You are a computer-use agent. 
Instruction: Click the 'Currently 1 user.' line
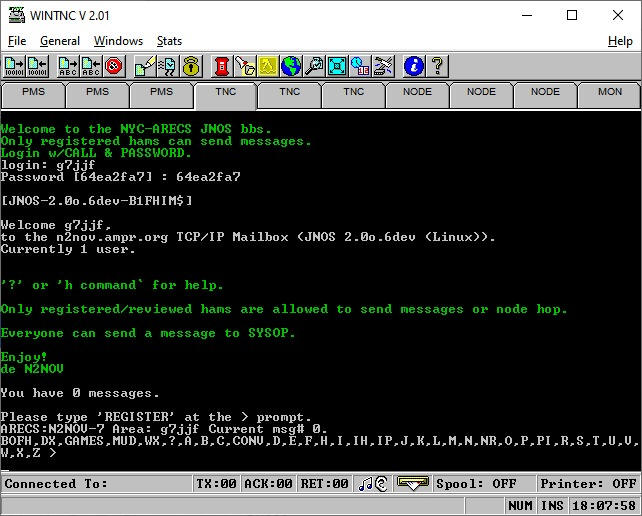[68, 249]
